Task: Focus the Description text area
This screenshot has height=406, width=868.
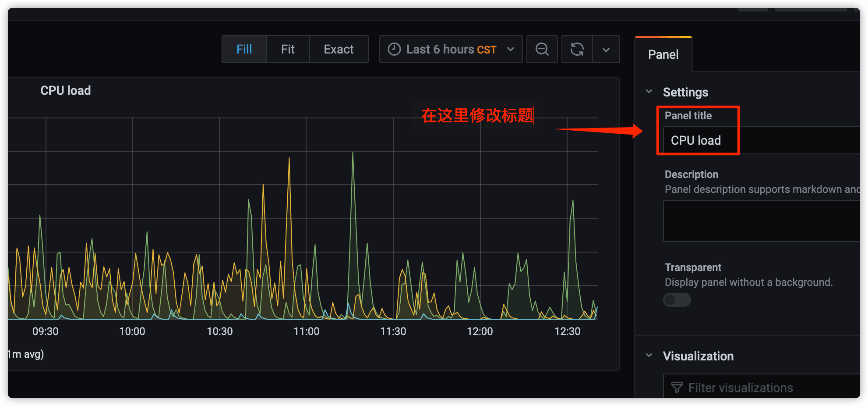Action: 762,221
